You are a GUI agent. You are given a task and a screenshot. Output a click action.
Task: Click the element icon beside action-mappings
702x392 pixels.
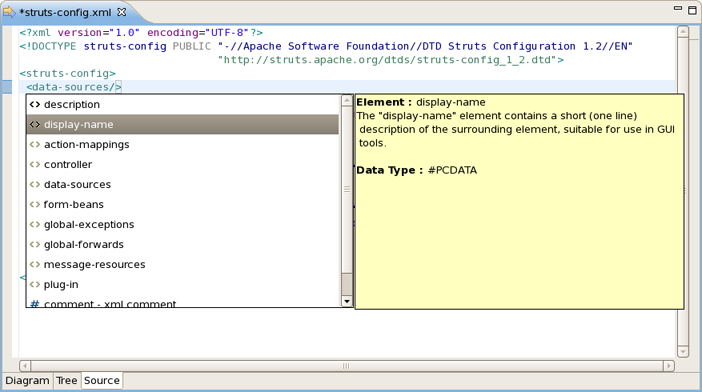(34, 145)
